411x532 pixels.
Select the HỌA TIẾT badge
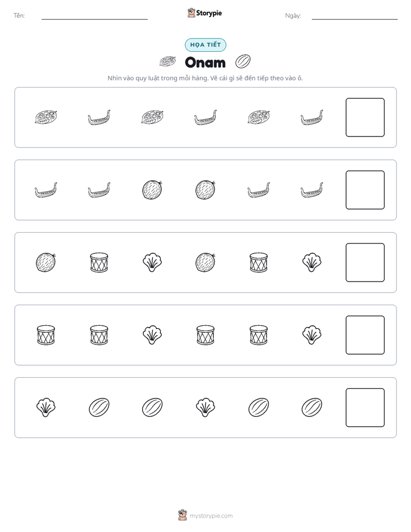pos(205,45)
